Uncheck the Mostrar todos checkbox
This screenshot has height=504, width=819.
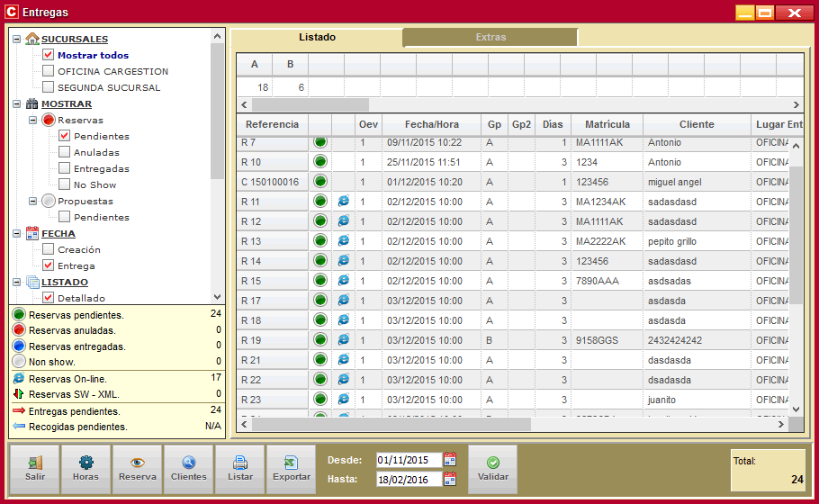click(x=49, y=55)
